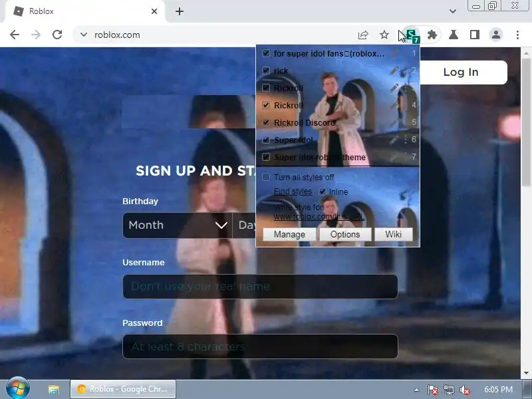
Task: Open the Chrome three-dot menu
Action: pyautogui.click(x=517, y=35)
